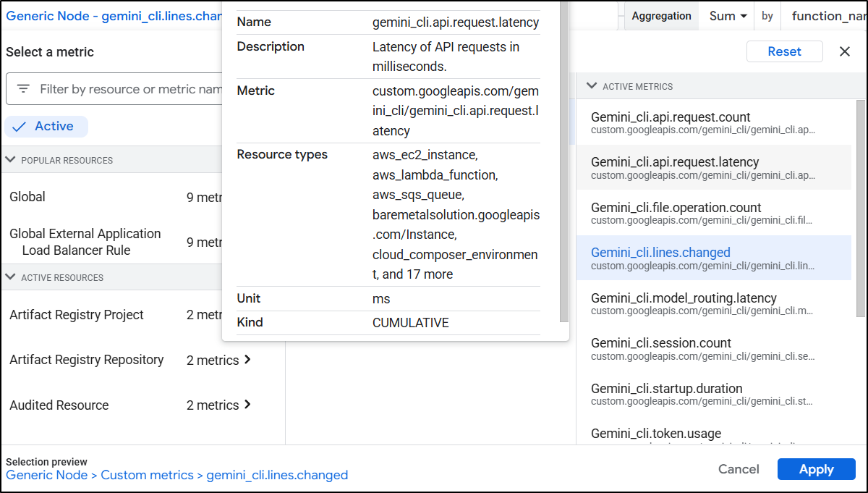
Task: Toggle the Active filter chip
Action: (x=46, y=127)
